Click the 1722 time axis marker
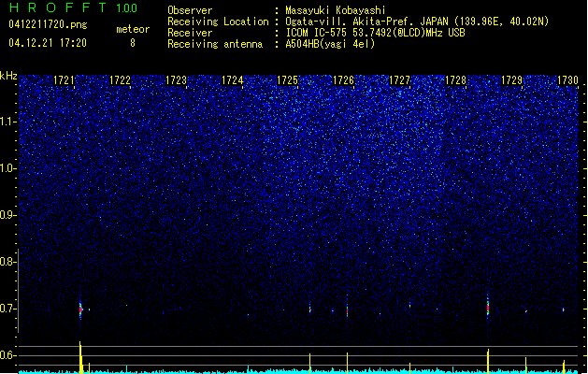 coord(120,80)
